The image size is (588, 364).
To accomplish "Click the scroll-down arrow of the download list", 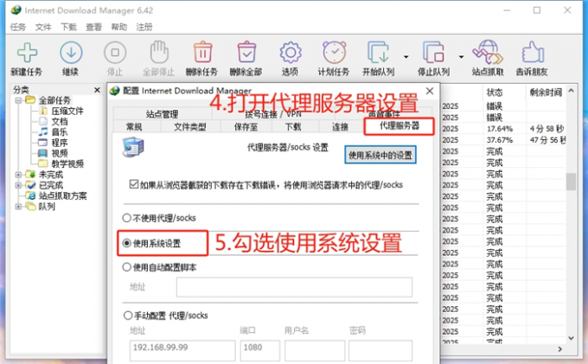I will pos(571,338).
